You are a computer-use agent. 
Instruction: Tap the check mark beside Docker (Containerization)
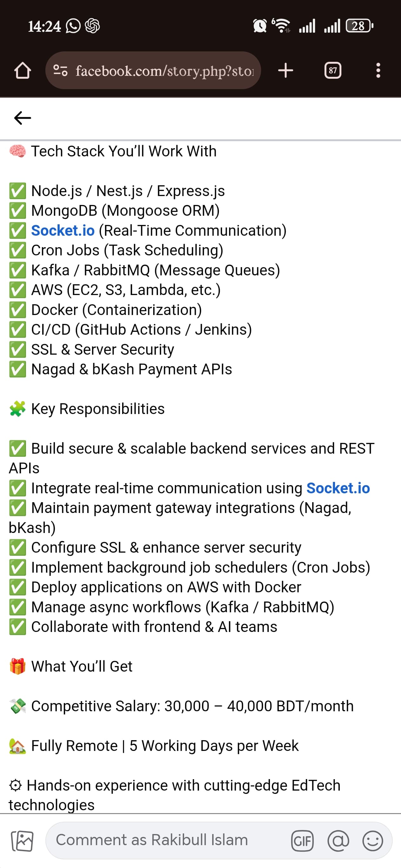click(x=17, y=310)
